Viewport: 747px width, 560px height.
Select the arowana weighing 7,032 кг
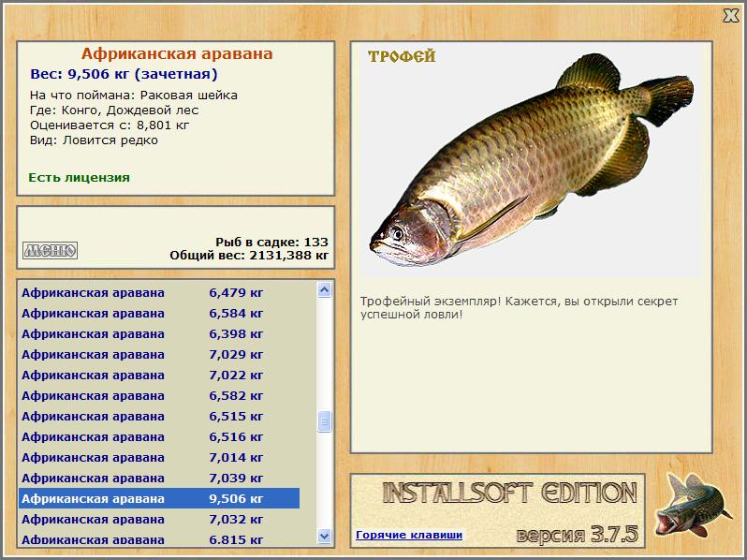pos(159,519)
